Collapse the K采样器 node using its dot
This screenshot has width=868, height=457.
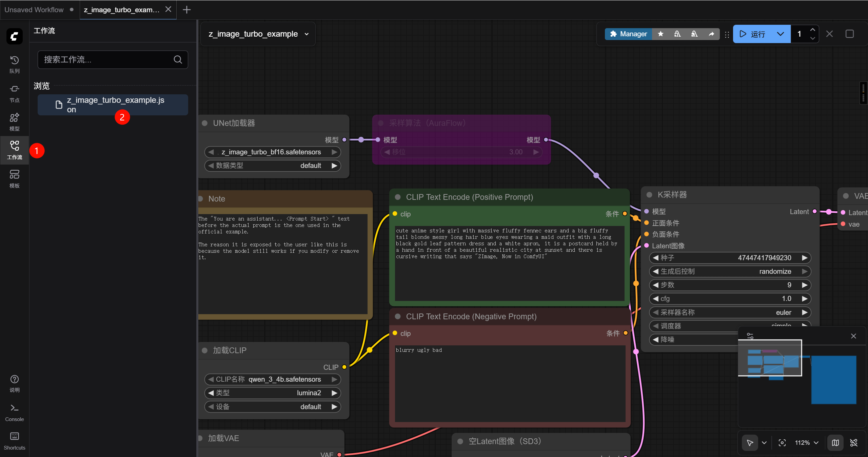point(649,195)
